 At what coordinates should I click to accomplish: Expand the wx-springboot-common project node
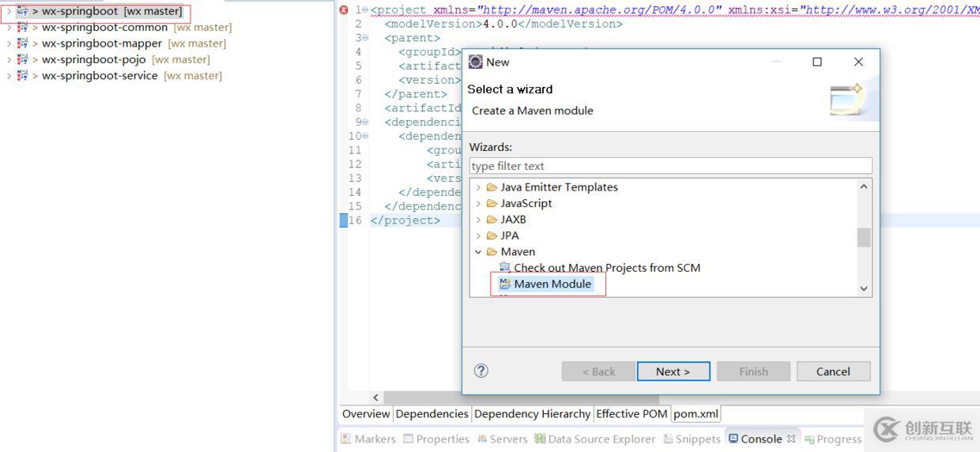pyautogui.click(x=9, y=28)
